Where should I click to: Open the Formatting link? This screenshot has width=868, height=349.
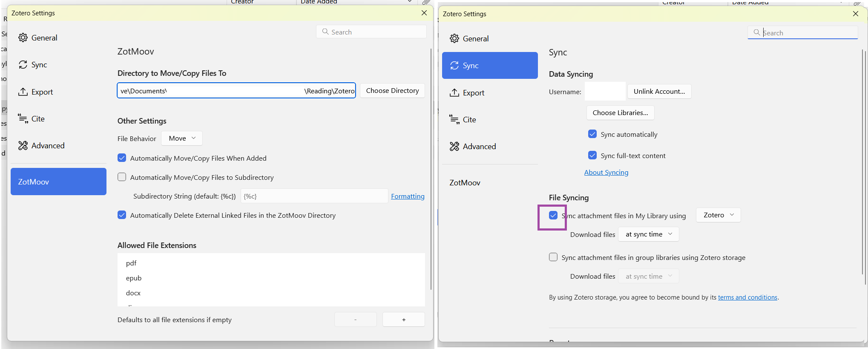coord(408,196)
